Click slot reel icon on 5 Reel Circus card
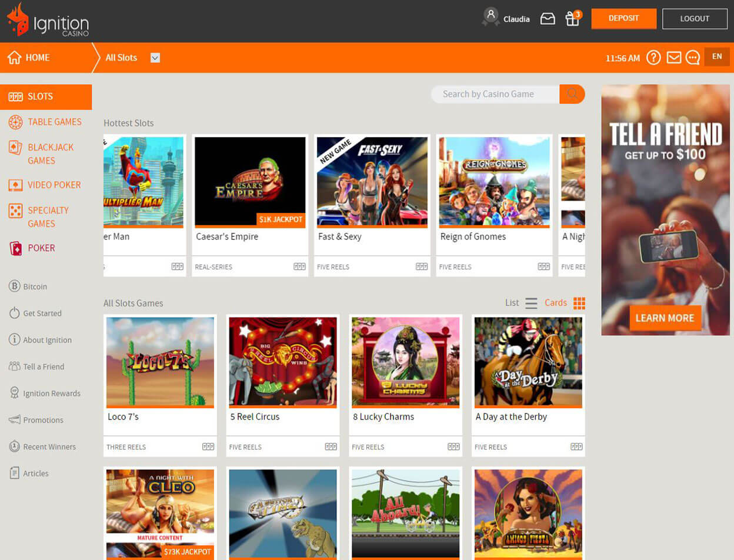 [x=331, y=447]
